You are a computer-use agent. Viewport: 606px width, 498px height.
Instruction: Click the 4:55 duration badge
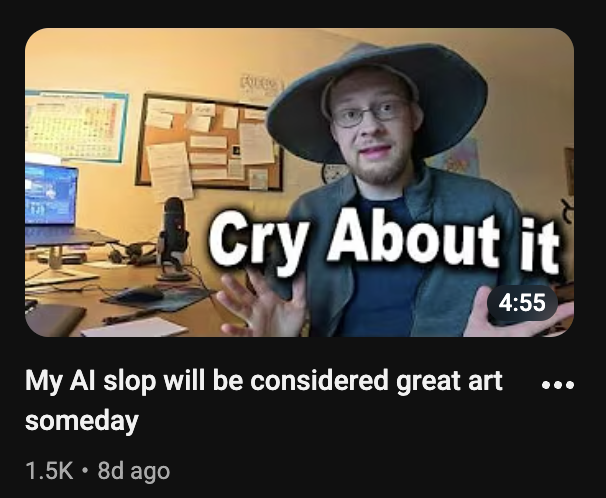click(522, 303)
